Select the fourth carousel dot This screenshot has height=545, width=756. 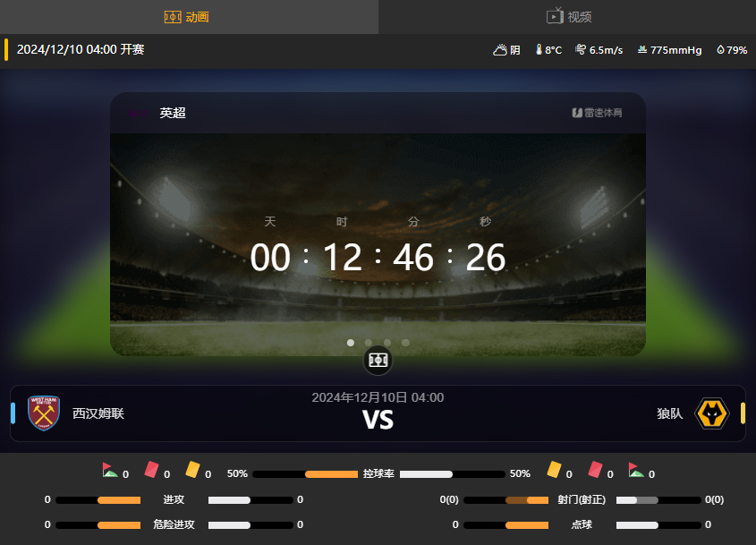pyautogui.click(x=405, y=343)
